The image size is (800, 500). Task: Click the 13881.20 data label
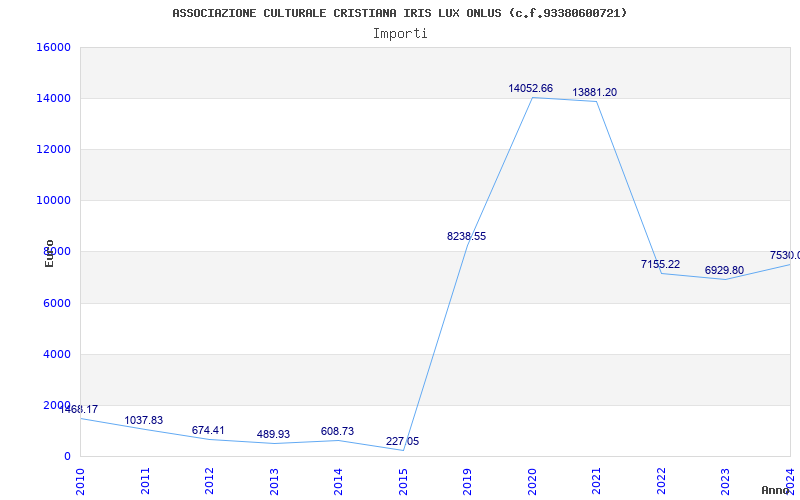coord(594,92)
